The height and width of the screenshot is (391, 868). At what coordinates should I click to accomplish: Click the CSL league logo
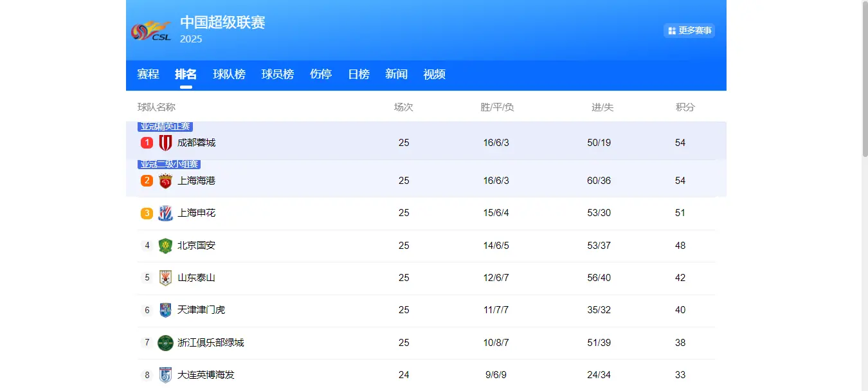click(151, 30)
